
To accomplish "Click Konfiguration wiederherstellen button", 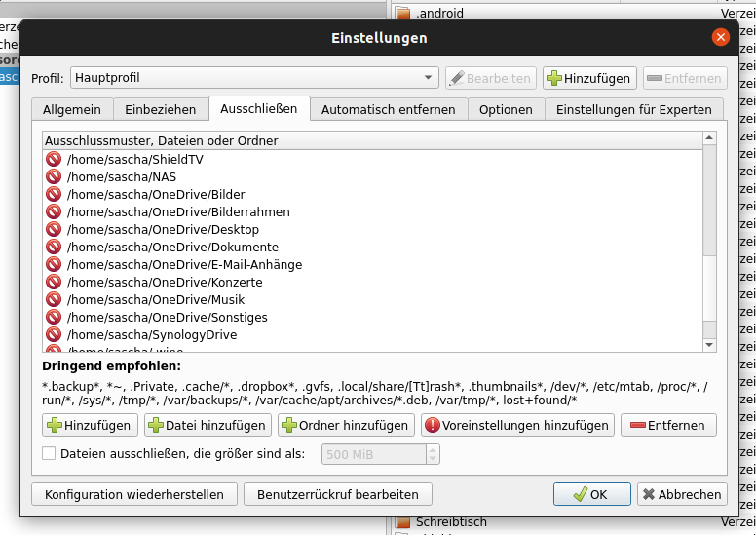I will [x=134, y=494].
